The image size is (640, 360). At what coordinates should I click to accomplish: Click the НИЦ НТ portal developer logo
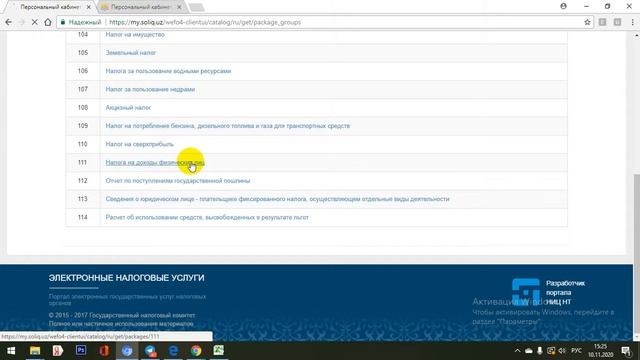pos(526,291)
